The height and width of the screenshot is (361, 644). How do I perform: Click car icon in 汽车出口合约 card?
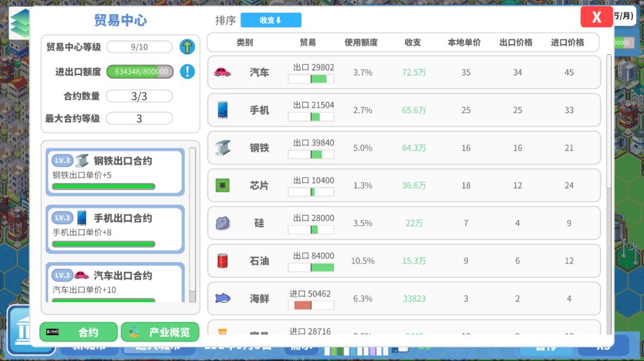click(82, 275)
